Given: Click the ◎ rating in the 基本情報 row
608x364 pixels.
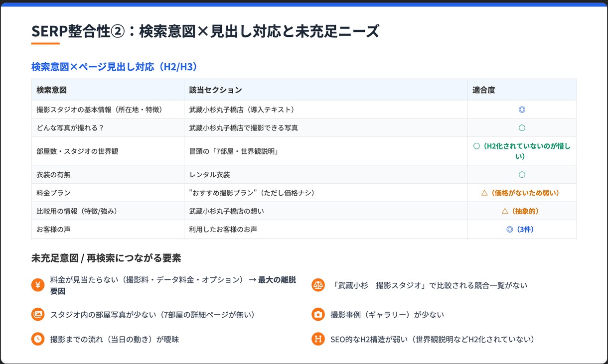Looking at the screenshot, I should pos(522,110).
